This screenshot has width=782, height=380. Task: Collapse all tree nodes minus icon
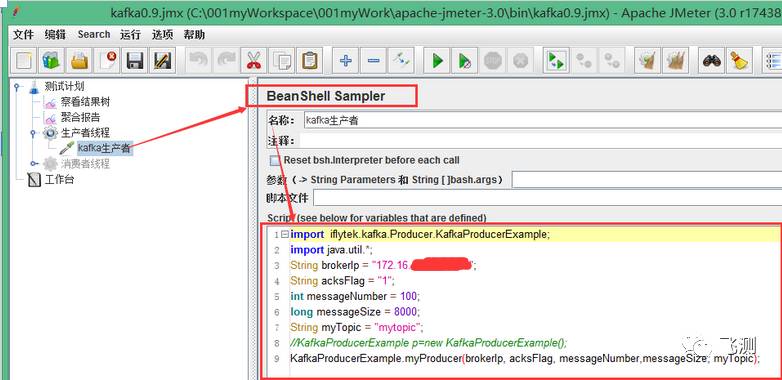click(373, 61)
